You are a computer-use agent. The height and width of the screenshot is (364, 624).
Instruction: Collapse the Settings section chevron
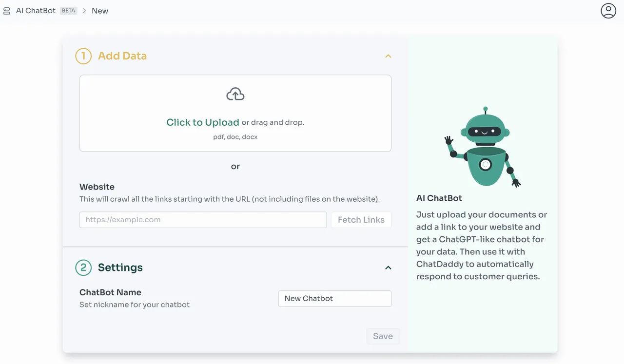point(388,268)
